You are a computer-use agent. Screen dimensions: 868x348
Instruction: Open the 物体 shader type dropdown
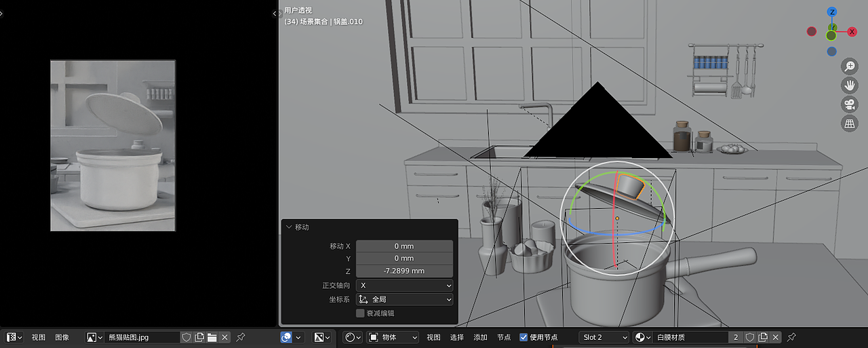[x=393, y=337]
